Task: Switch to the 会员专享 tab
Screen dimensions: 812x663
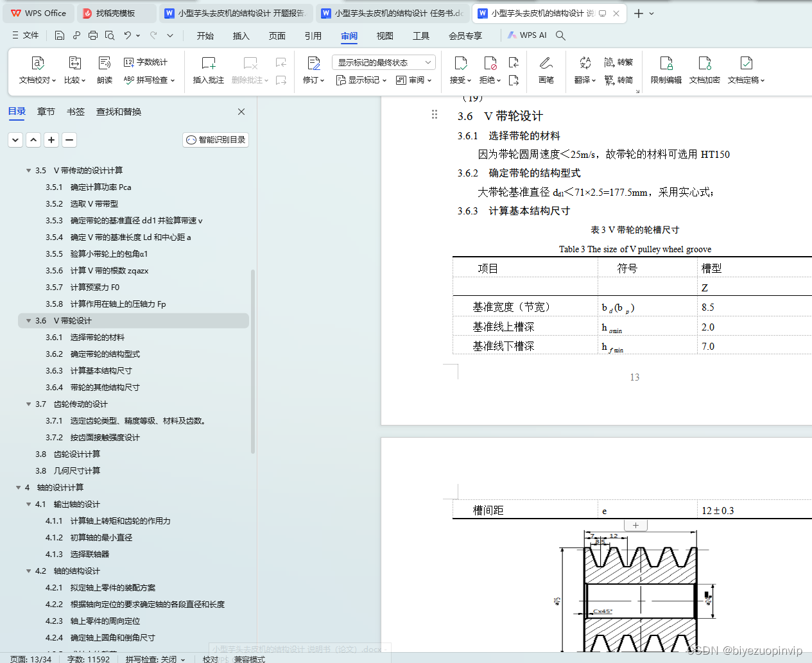Action: (465, 36)
